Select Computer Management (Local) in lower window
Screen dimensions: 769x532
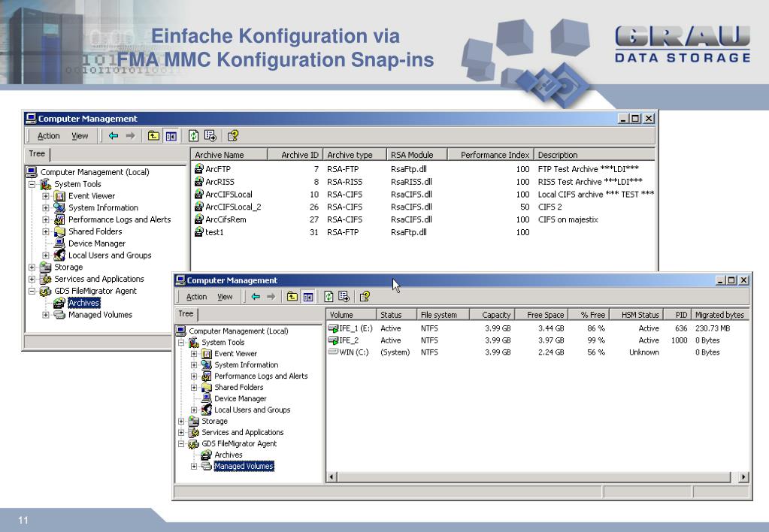click(x=238, y=331)
